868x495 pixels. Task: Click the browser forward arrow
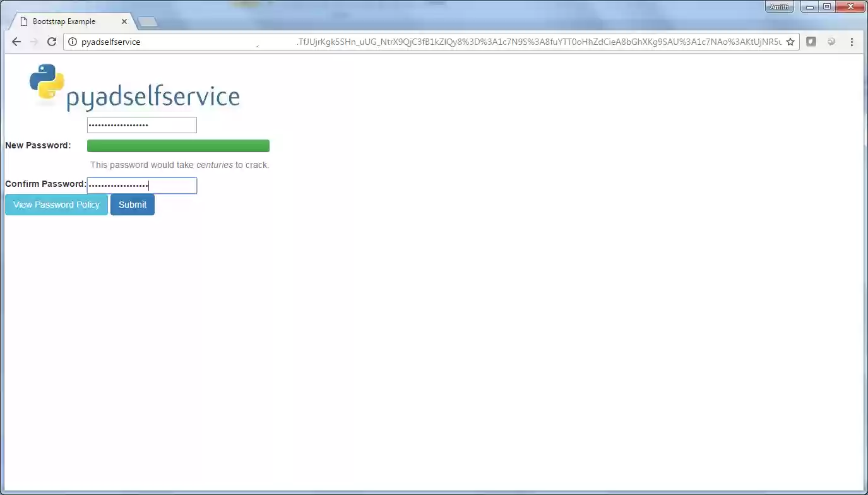[34, 42]
